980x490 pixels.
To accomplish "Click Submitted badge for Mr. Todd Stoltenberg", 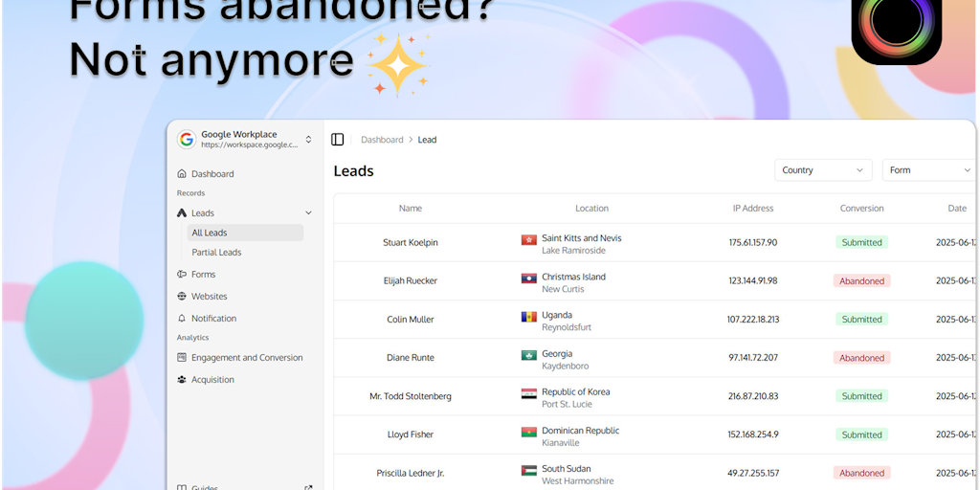I will [x=862, y=396].
